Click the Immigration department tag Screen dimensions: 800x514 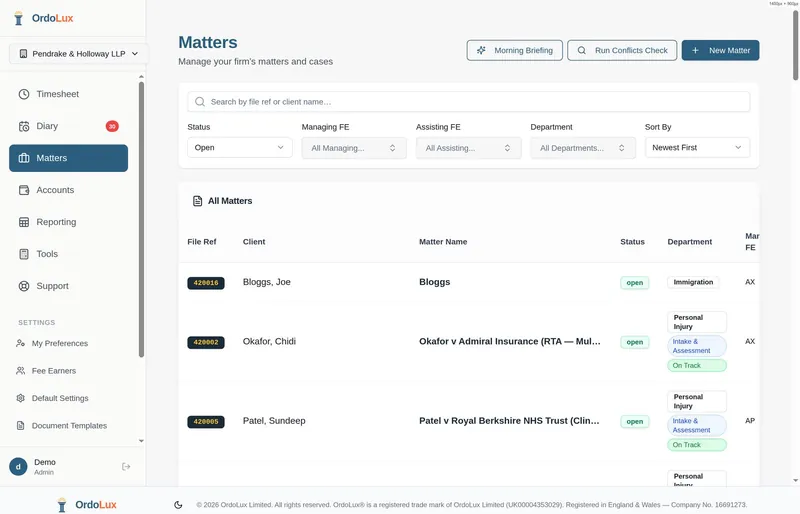(693, 282)
